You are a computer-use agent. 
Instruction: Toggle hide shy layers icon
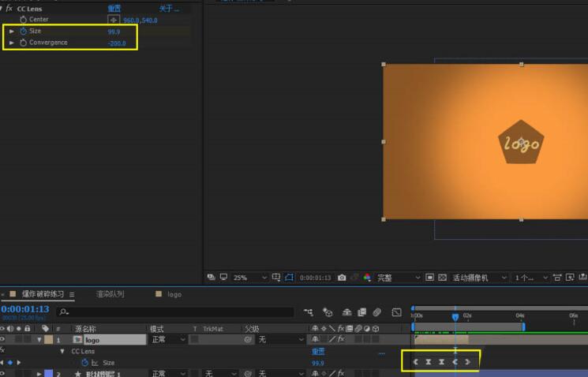(x=346, y=312)
